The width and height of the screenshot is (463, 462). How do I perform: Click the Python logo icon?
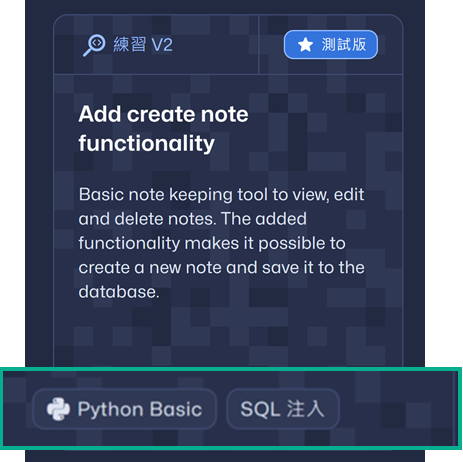[58, 409]
